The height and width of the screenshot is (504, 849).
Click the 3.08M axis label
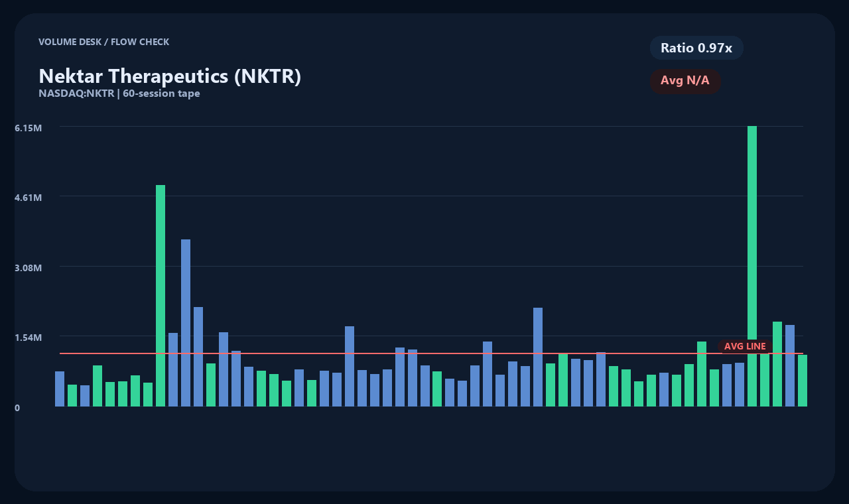pyautogui.click(x=29, y=268)
